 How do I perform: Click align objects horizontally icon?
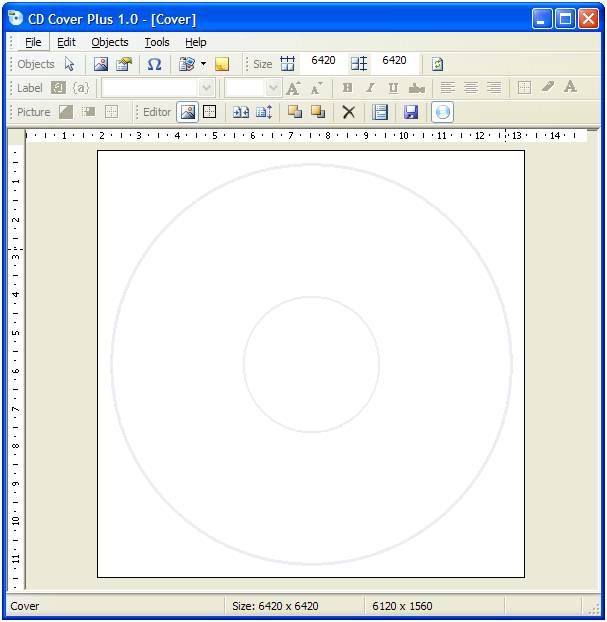pyautogui.click(x=241, y=112)
